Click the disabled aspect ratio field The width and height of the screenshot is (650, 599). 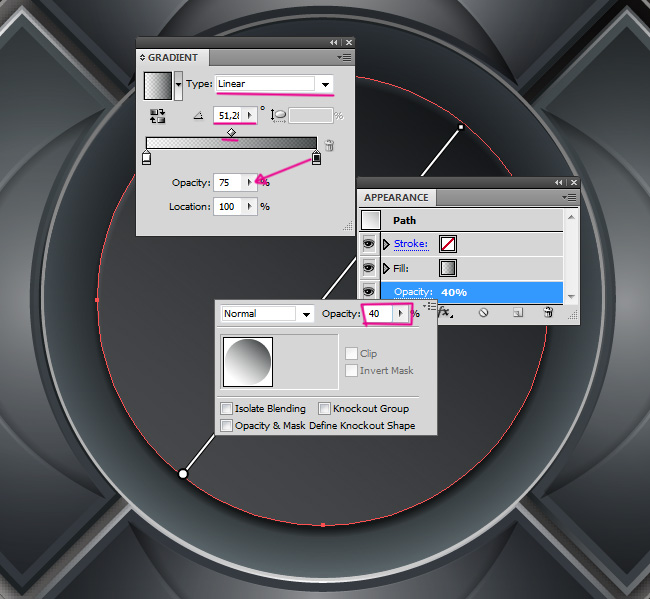pyautogui.click(x=311, y=116)
